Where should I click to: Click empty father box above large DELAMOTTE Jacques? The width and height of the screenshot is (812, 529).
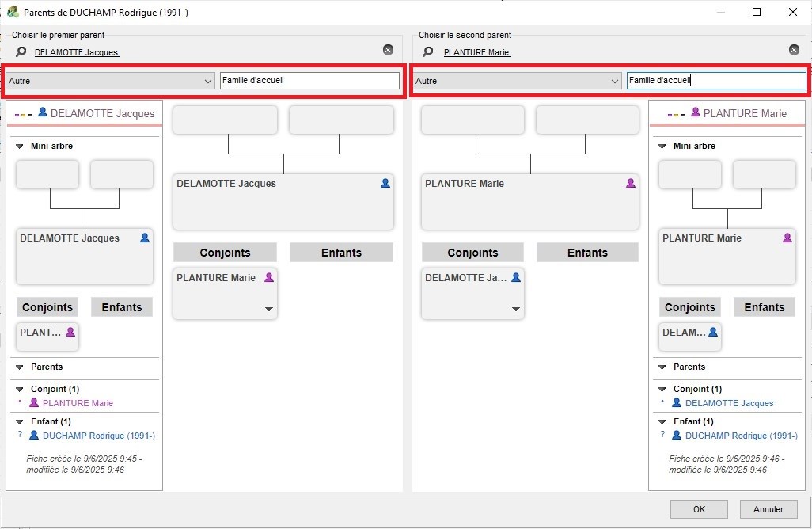pyautogui.click(x=226, y=120)
